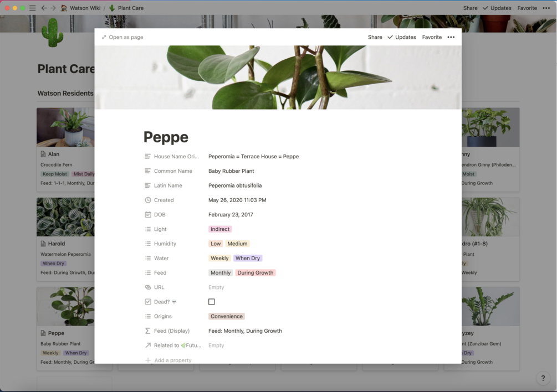The width and height of the screenshot is (557, 392).
Task: Click the Alan card page icon
Action: pos(43,154)
